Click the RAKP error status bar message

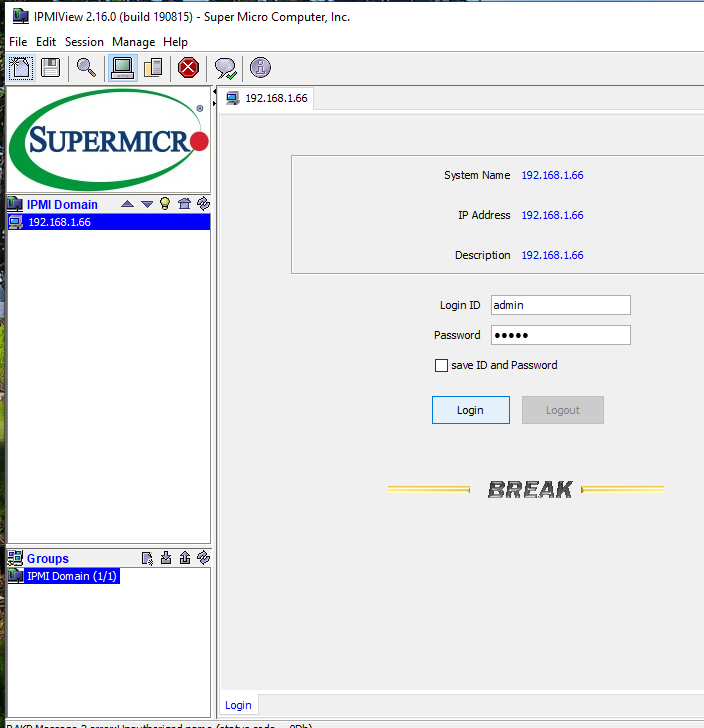(159, 725)
